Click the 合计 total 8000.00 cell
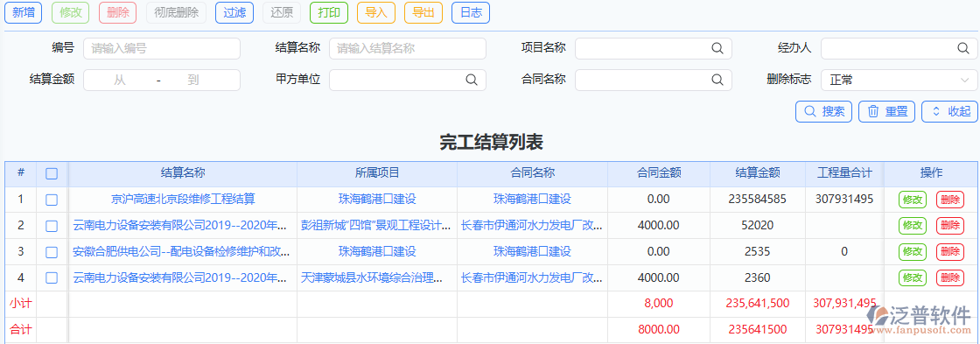 (x=659, y=330)
